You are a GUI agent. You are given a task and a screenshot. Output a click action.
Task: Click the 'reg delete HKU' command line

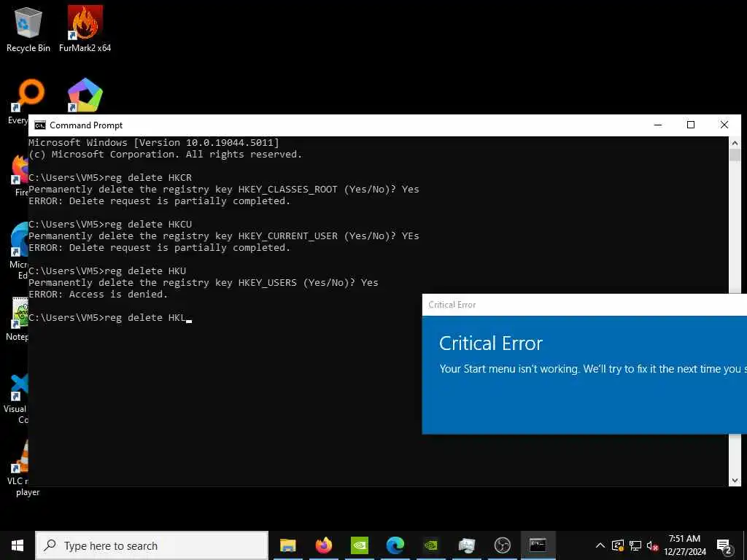pos(107,271)
